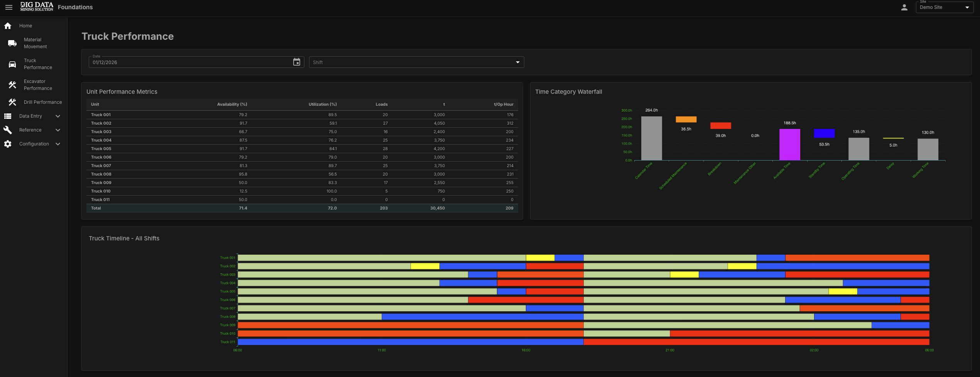This screenshot has width=980, height=377.
Task: Sort by Availability (%) column header
Action: (x=232, y=105)
